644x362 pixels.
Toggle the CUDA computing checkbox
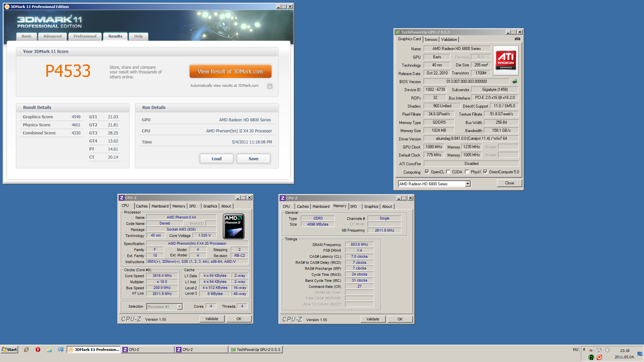448,172
